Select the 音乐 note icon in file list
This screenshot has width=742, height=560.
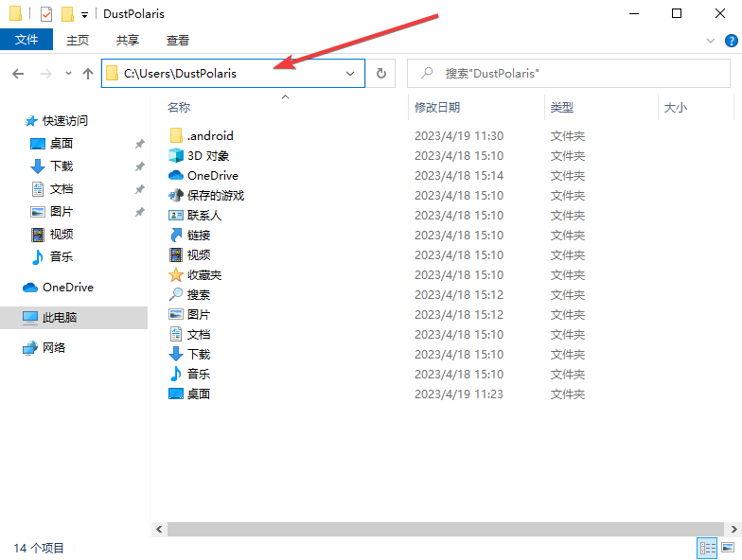176,375
